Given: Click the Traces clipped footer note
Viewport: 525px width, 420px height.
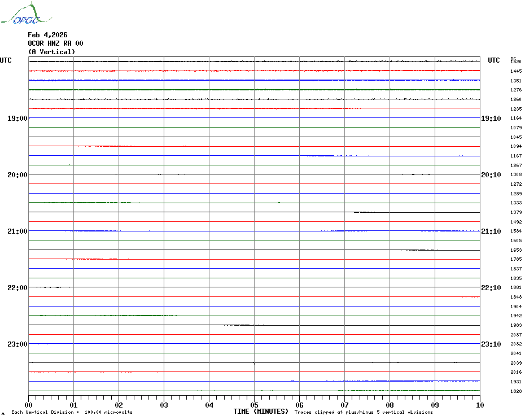Looking at the screenshot, I should click(364, 412).
